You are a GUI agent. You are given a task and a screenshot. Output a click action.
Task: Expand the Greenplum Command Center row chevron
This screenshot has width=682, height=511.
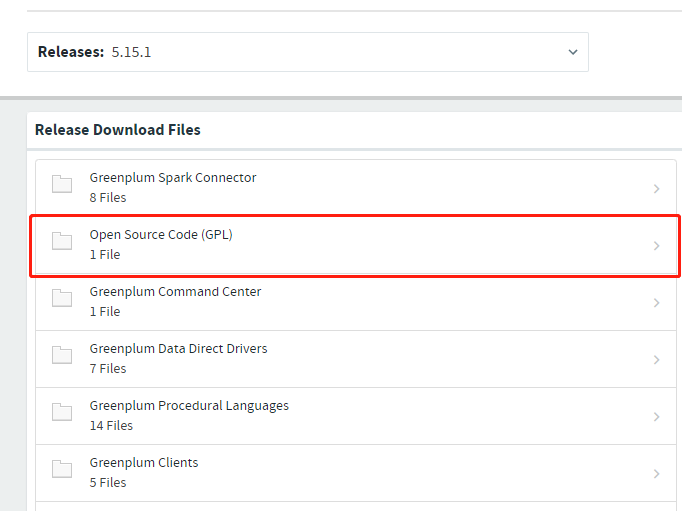click(656, 303)
